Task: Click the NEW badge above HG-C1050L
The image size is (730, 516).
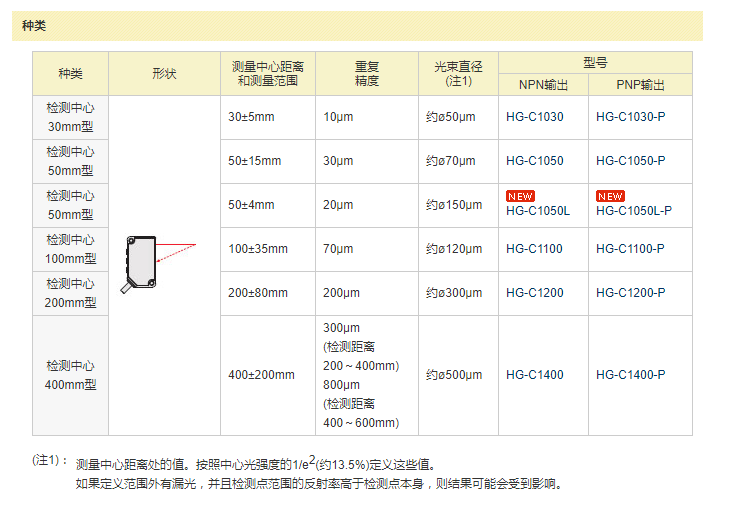Action: [520, 196]
